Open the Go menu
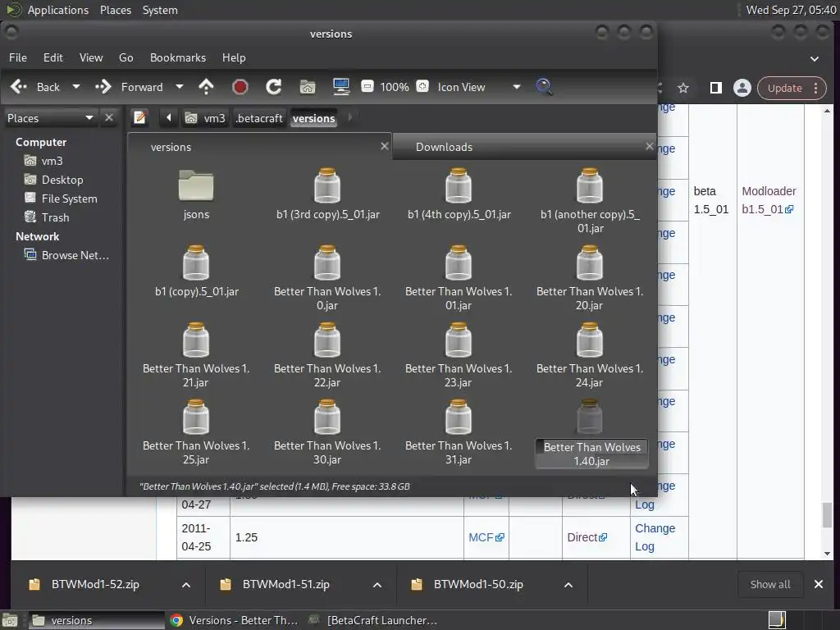 tap(126, 57)
